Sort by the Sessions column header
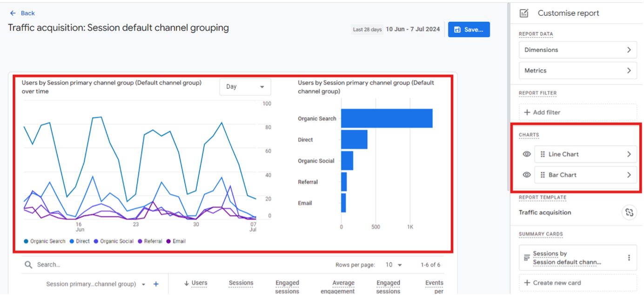This screenshot has height=295, width=644. (x=241, y=283)
